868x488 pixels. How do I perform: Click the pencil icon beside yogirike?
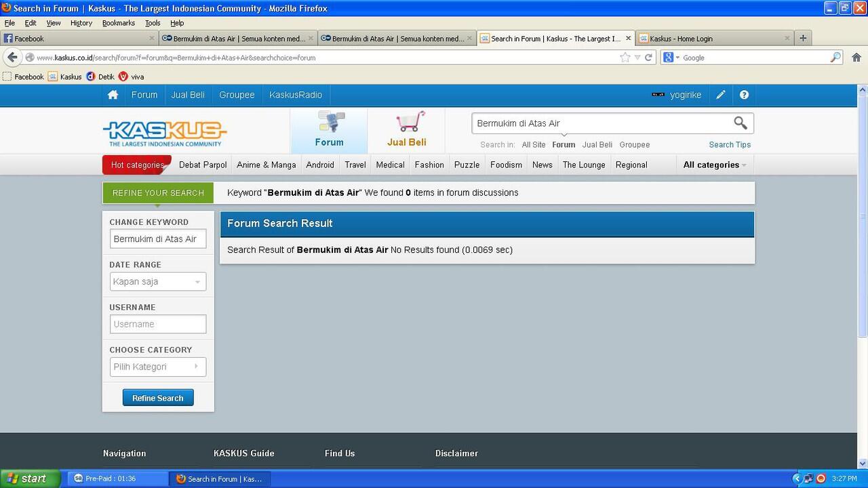[721, 95]
